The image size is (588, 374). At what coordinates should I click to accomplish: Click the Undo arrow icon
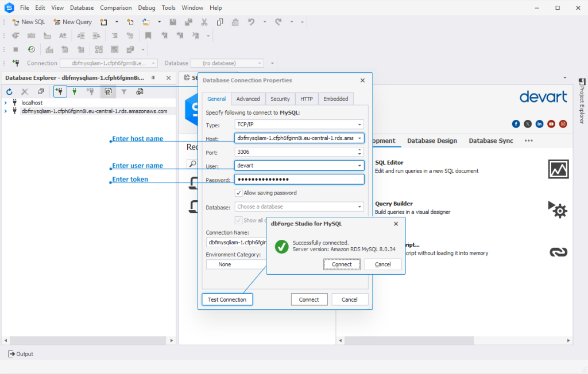click(252, 22)
